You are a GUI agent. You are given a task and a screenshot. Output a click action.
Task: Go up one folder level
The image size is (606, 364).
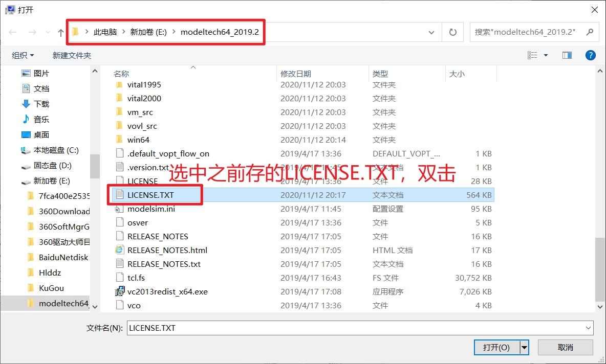tap(61, 32)
